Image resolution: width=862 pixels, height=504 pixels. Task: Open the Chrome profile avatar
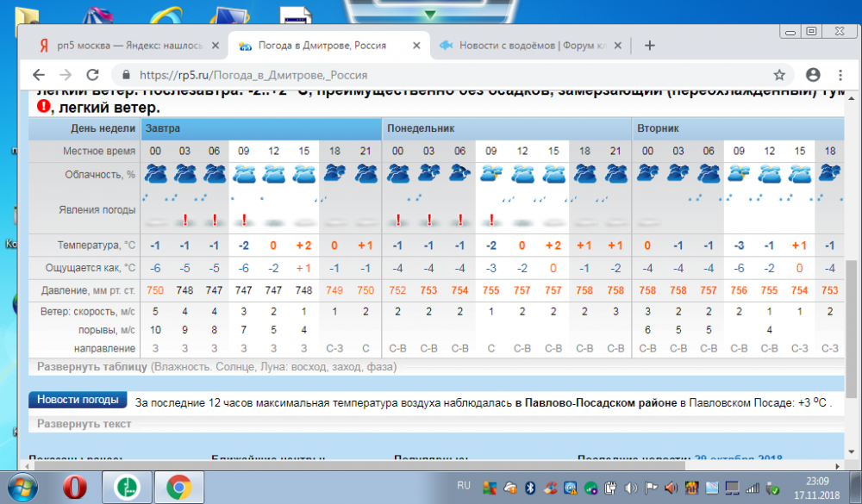click(812, 75)
